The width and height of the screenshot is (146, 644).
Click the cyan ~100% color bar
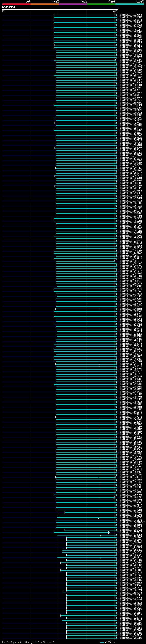130,4
